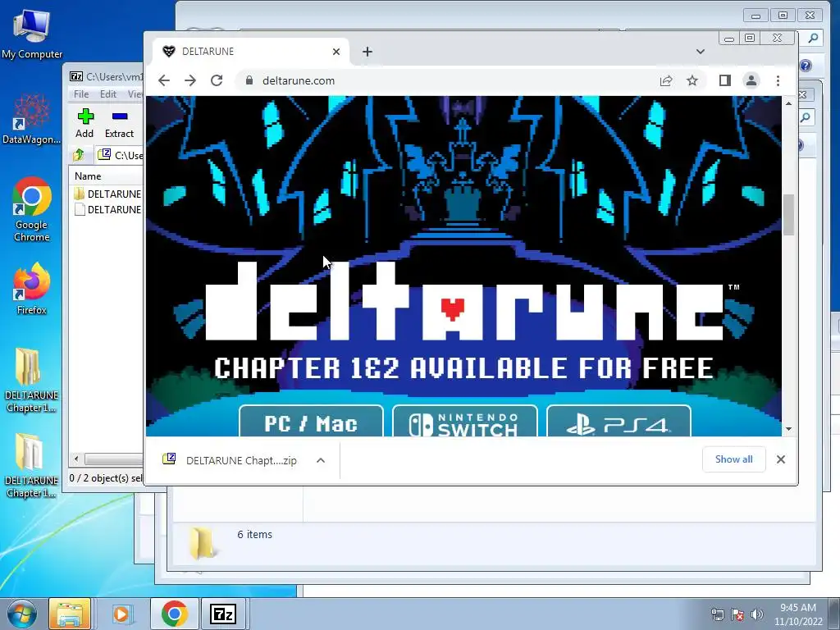Open My Computer desktop icon

(x=32, y=33)
